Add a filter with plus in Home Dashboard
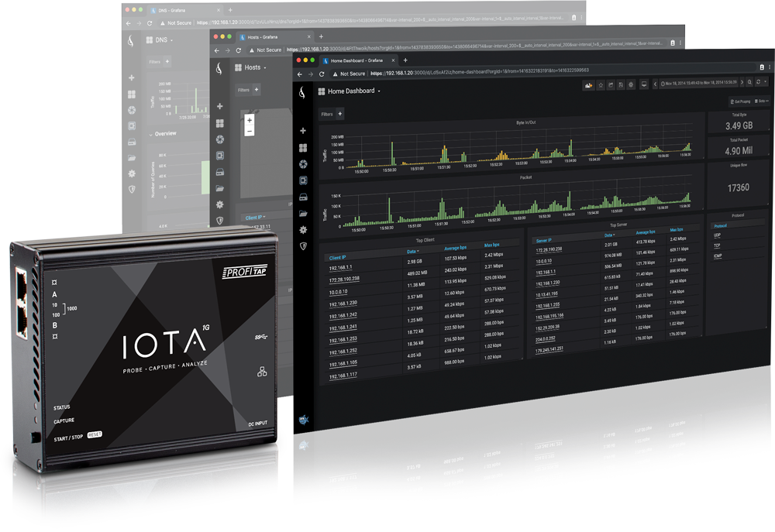Screen dimensions: 775x532 [340, 114]
